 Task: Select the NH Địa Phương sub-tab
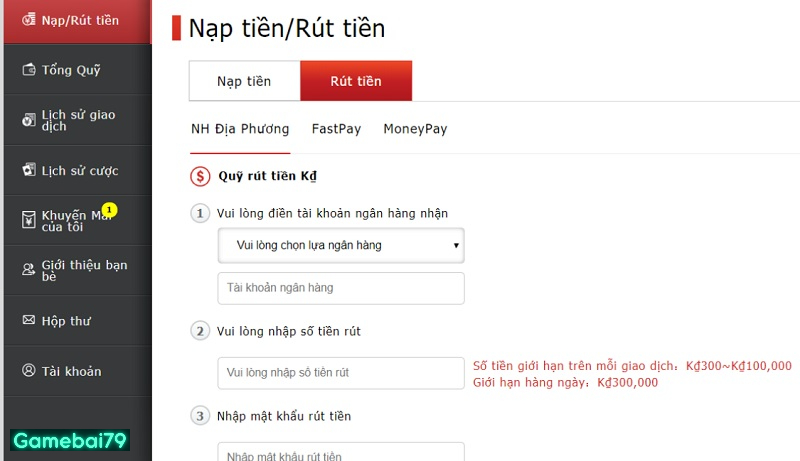(x=240, y=129)
